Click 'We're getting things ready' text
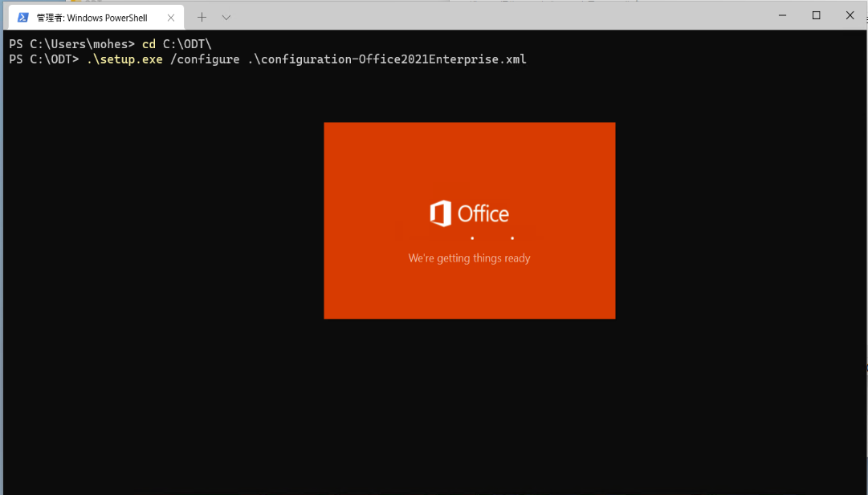This screenshot has height=495, width=868. pyautogui.click(x=470, y=258)
